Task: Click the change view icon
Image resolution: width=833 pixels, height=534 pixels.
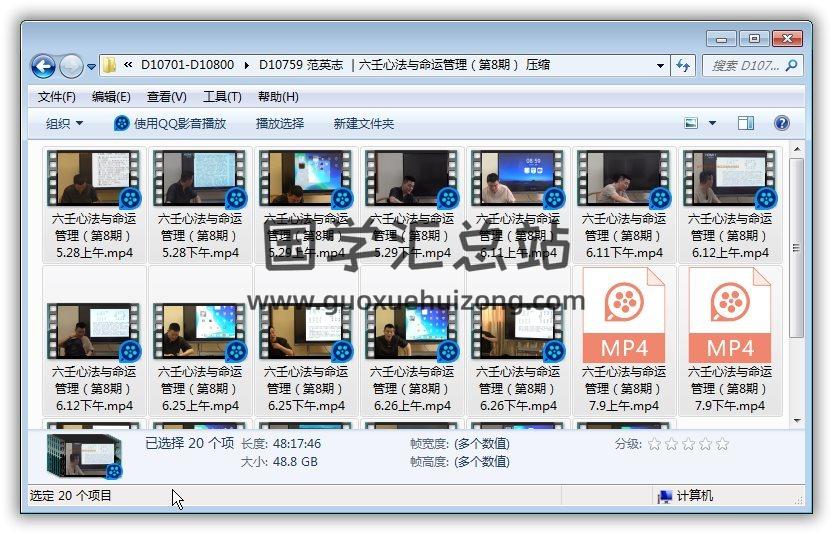Action: [691, 123]
